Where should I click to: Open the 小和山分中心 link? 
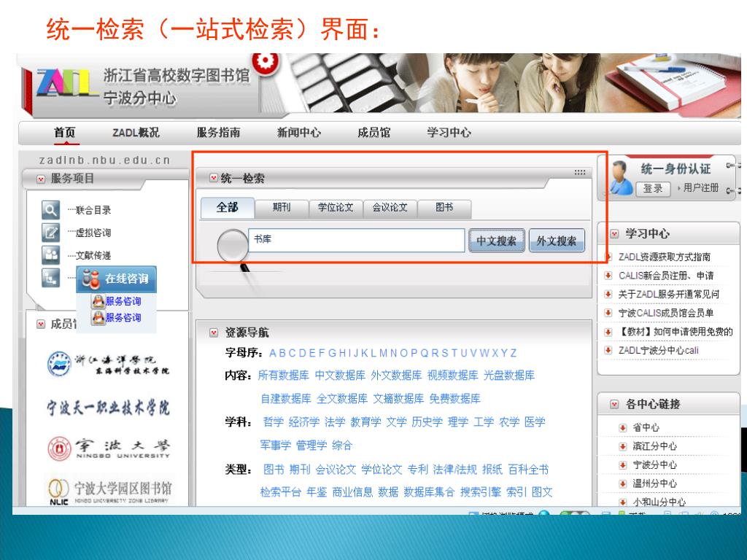[x=659, y=502]
